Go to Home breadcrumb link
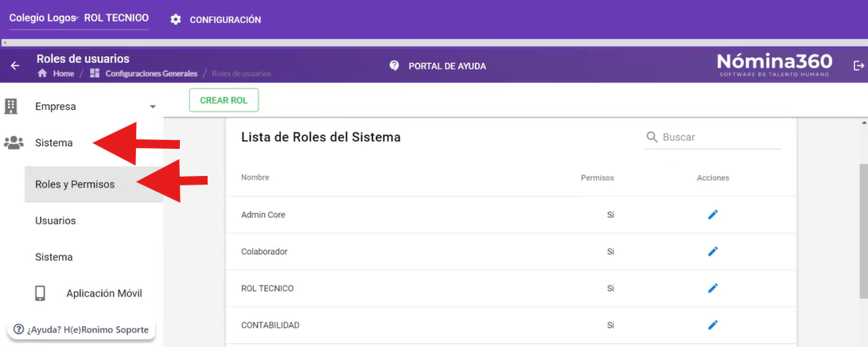 [x=64, y=73]
